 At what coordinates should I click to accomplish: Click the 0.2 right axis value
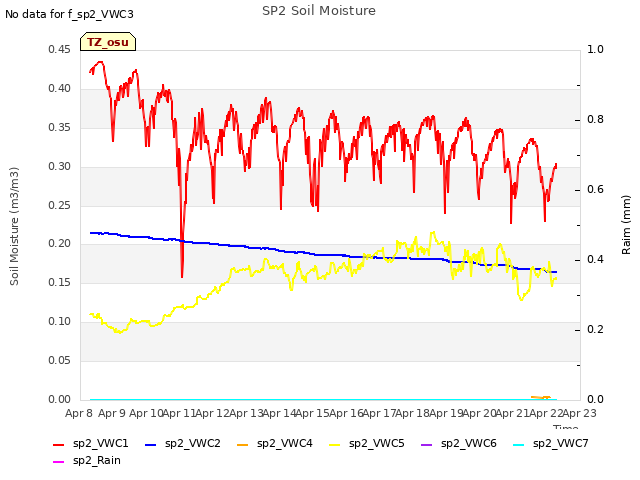(595, 330)
